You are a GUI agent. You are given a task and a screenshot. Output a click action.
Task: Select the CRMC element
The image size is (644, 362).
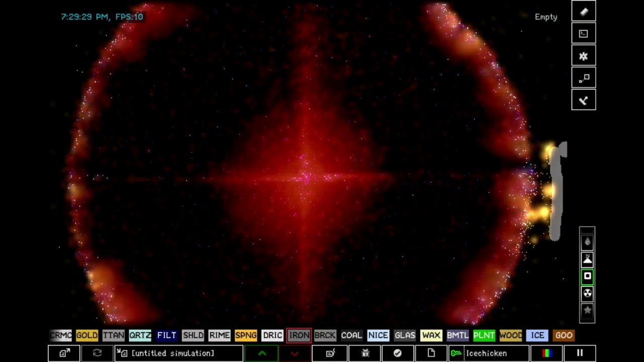point(61,335)
